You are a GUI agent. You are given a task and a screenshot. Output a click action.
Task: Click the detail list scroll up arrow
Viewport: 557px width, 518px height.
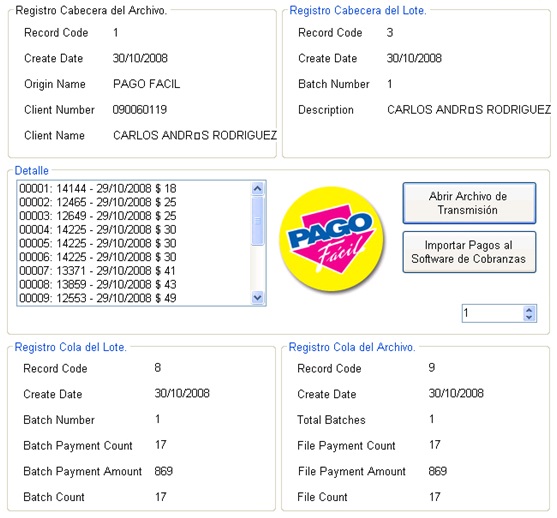pos(258,189)
